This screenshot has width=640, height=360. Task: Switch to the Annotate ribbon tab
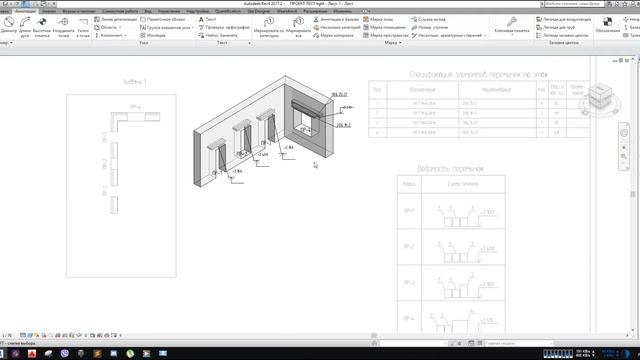point(25,11)
